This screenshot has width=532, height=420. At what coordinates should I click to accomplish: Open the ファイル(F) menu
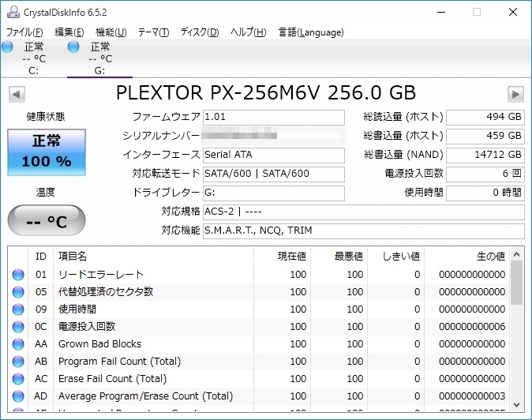[24, 32]
